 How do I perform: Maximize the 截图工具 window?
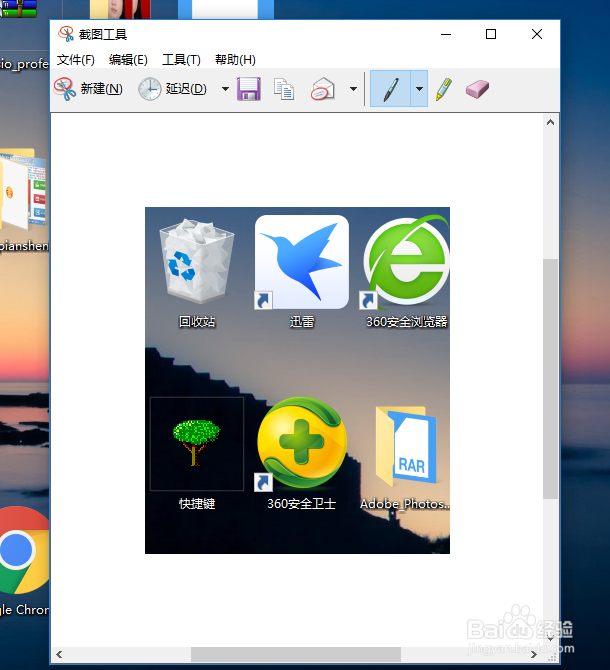tap(491, 34)
